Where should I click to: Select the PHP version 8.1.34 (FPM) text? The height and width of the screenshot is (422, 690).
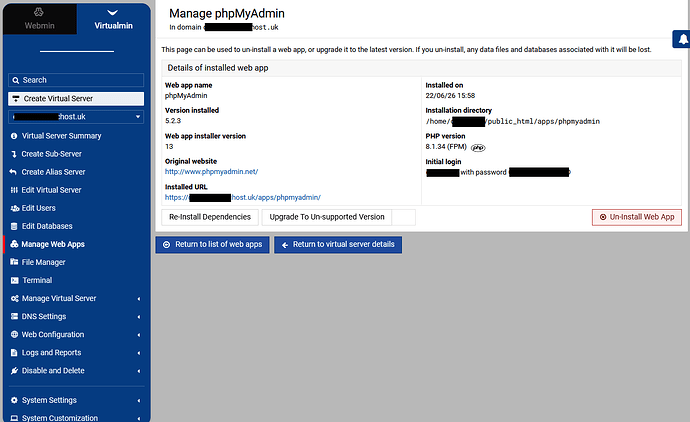pos(446,147)
